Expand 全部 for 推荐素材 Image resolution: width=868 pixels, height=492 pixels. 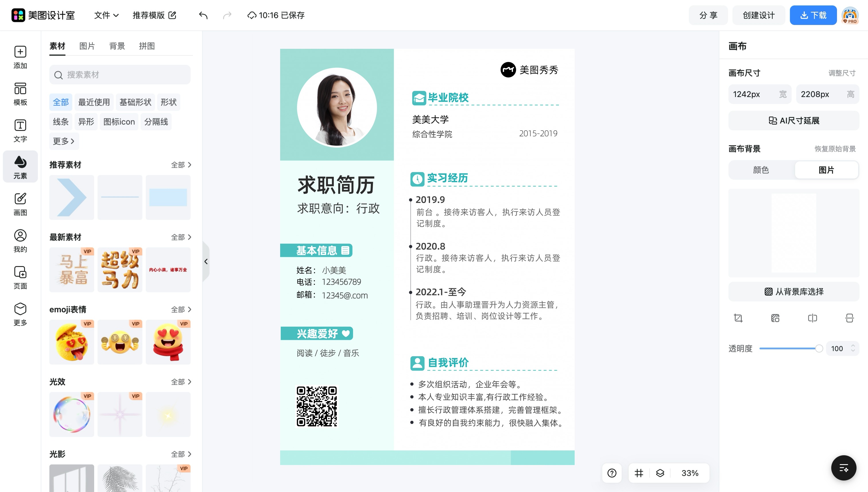tap(181, 165)
